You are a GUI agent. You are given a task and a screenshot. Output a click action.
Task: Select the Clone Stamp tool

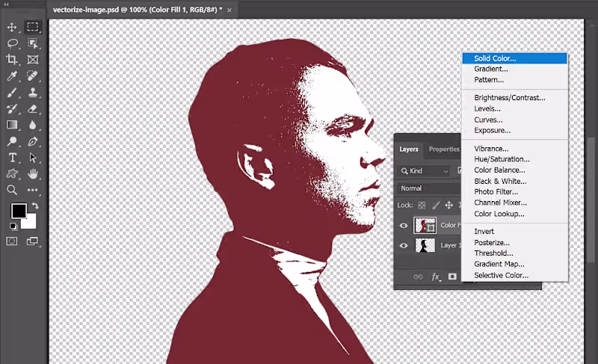[x=33, y=92]
